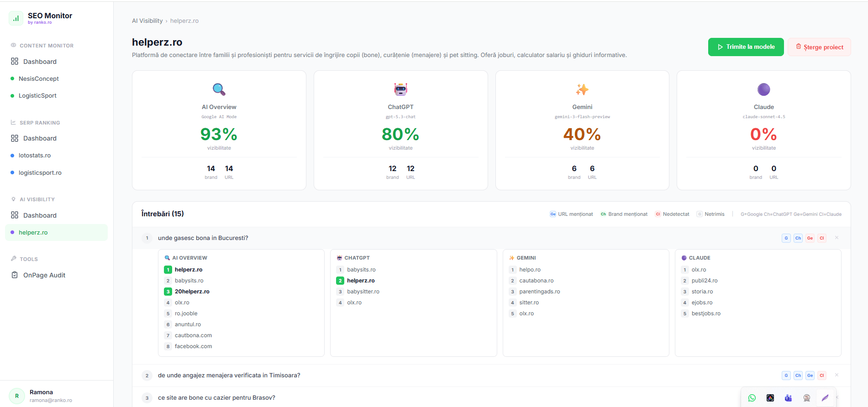Click the Gemini sparkle icon
This screenshot has width=868, height=407.
pyautogui.click(x=582, y=89)
